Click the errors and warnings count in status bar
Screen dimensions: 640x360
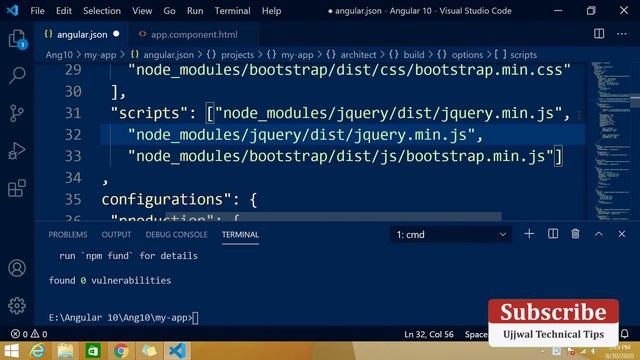tap(29, 334)
